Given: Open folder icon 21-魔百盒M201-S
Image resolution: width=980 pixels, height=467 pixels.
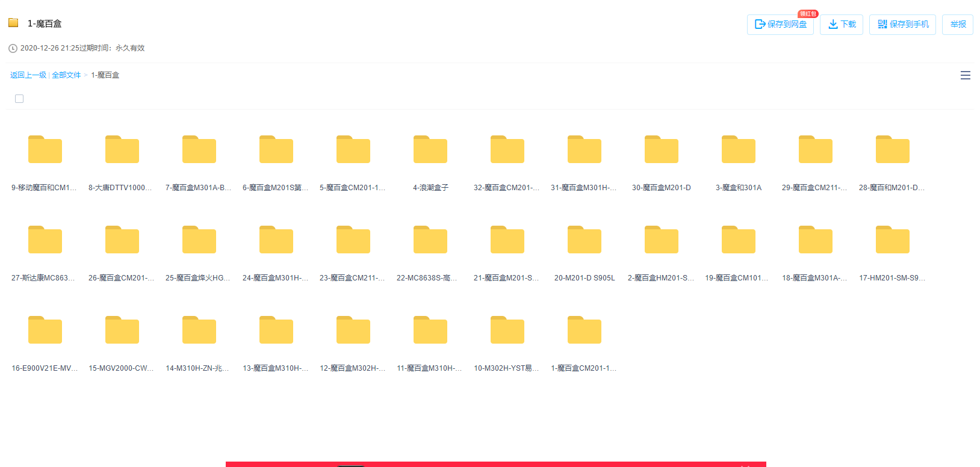Looking at the screenshot, I should click(x=507, y=240).
